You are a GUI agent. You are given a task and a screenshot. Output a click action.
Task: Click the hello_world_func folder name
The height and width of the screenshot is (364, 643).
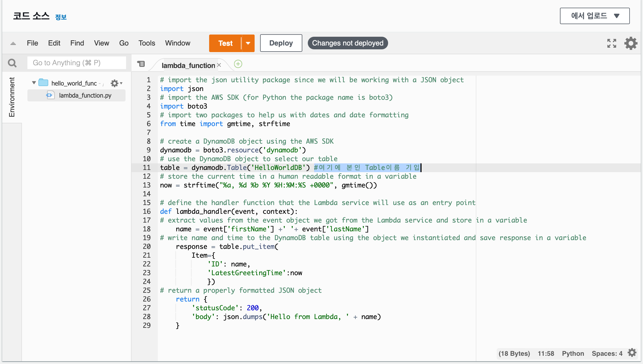[74, 83]
